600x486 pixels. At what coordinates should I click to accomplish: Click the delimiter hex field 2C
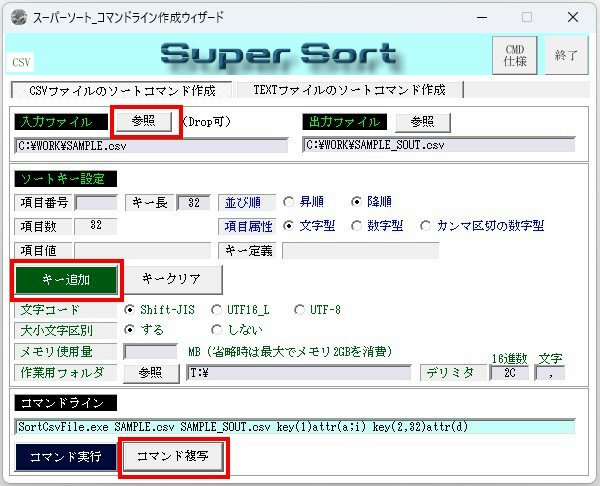509,373
